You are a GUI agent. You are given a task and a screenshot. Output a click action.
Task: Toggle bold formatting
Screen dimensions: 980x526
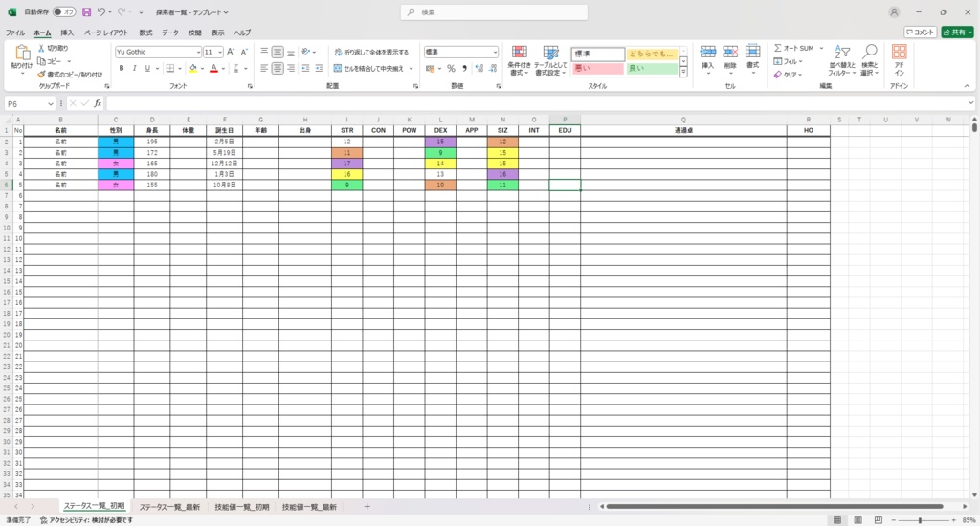(x=122, y=68)
